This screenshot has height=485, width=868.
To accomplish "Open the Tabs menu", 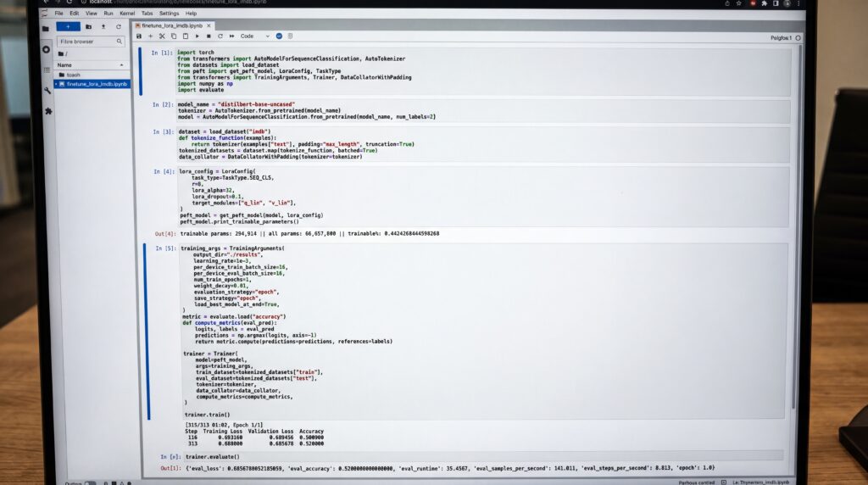I will click(x=147, y=14).
